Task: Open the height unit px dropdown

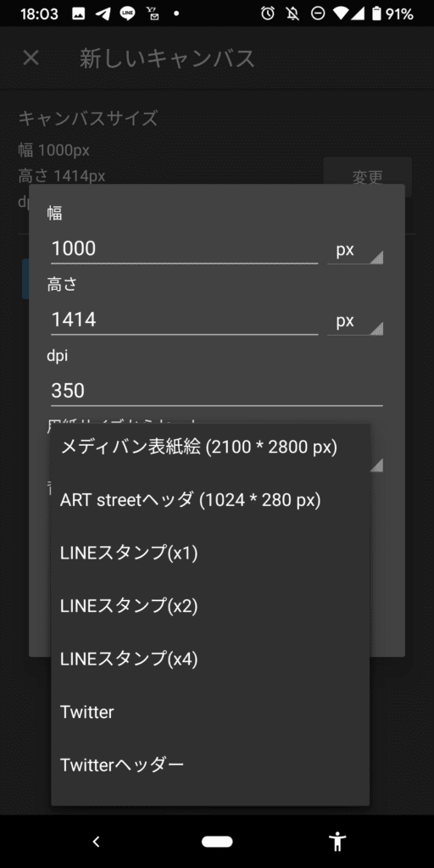Action: [355, 321]
